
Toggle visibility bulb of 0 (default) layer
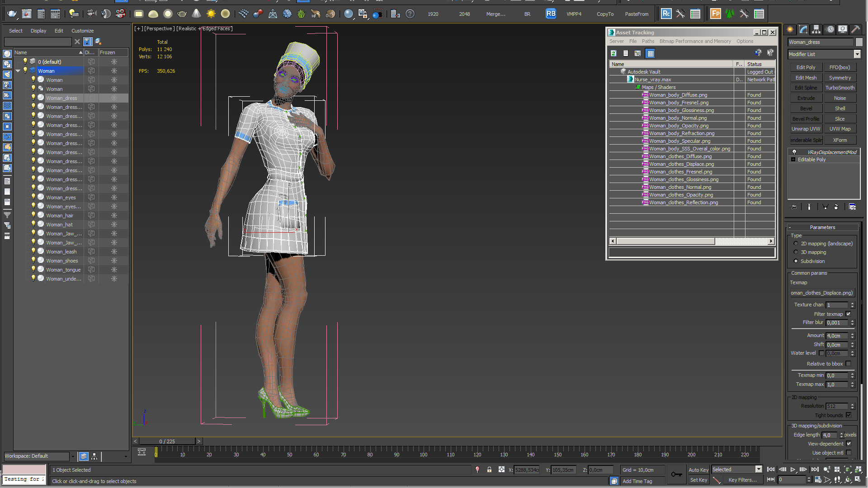pyautogui.click(x=25, y=61)
